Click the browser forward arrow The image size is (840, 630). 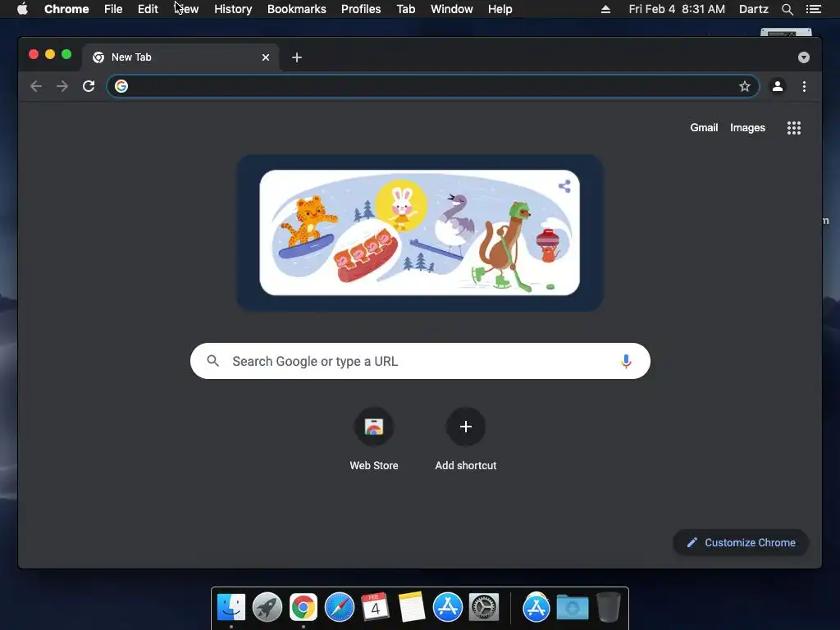pos(62,86)
